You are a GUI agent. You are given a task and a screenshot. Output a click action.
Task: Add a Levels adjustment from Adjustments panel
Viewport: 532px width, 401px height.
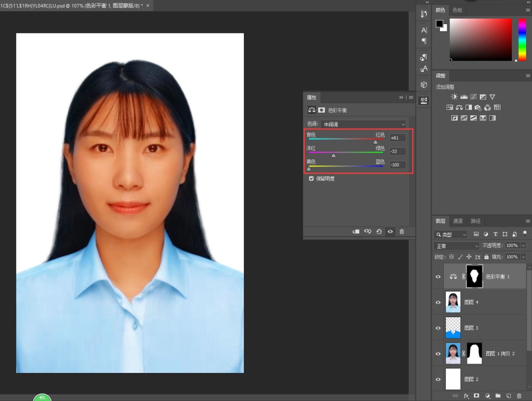coord(464,97)
